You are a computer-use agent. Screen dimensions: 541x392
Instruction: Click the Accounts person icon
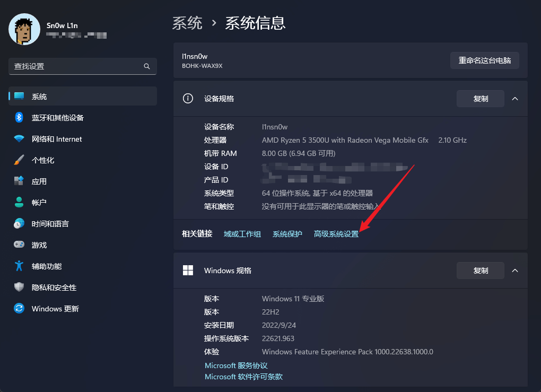coord(19,202)
